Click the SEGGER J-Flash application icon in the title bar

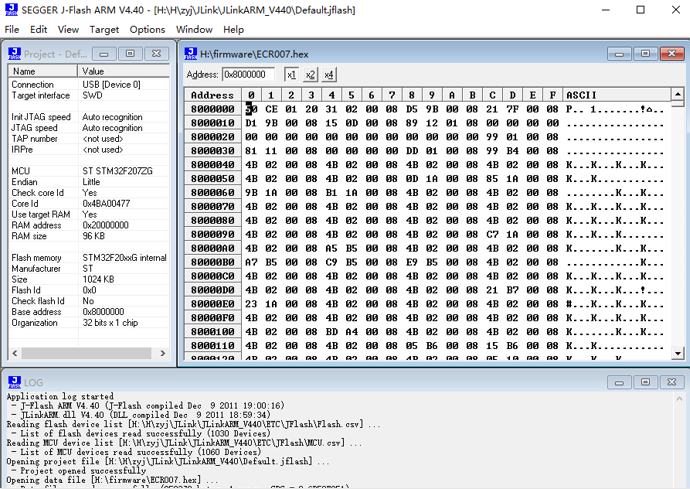[10, 9]
